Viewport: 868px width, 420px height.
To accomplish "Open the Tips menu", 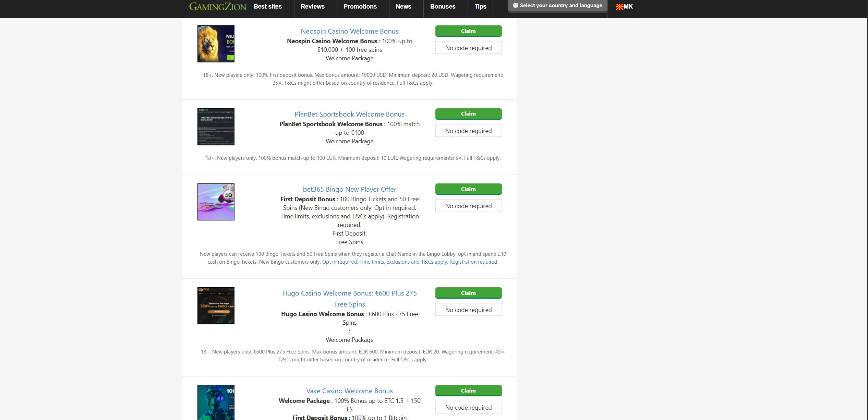I will click(481, 7).
